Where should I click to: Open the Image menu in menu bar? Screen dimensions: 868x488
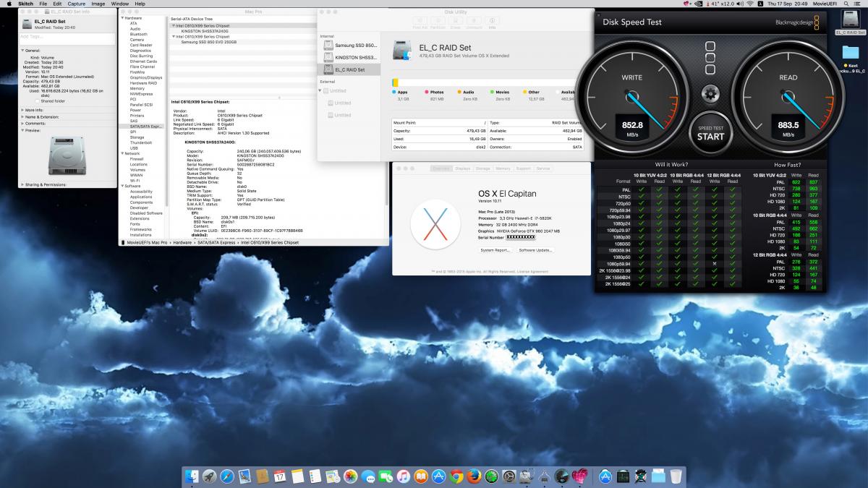(98, 4)
